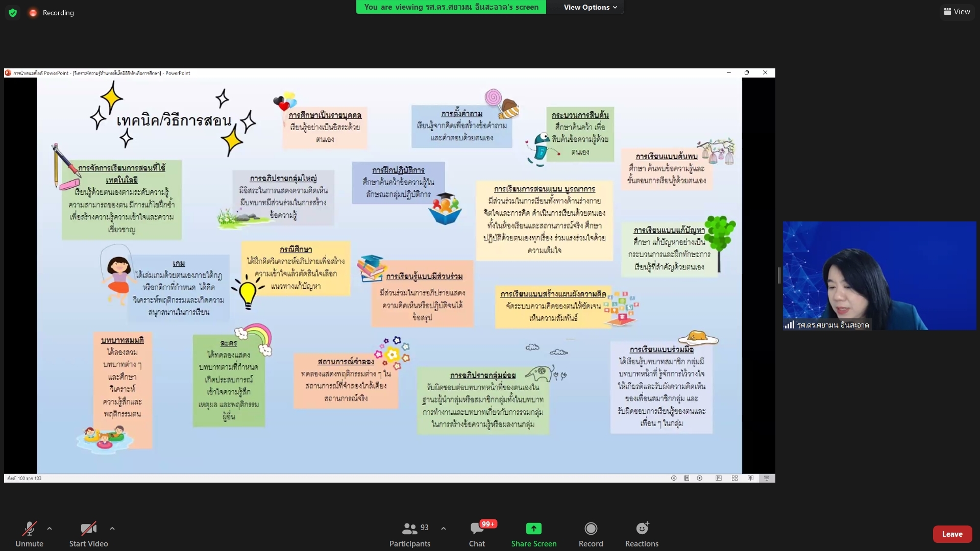Click the encryption shield icon in Zoom

coord(13,13)
